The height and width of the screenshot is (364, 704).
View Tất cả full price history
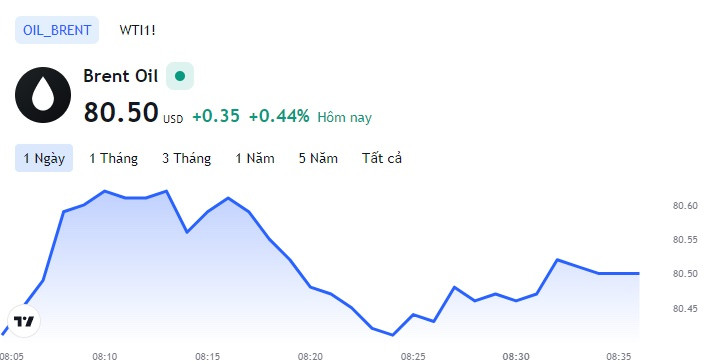[x=382, y=158]
